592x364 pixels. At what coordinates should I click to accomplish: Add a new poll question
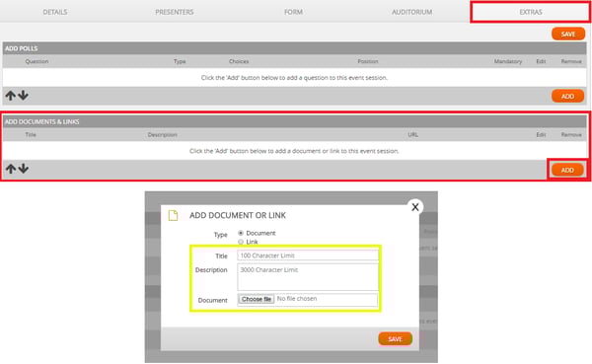tap(567, 97)
